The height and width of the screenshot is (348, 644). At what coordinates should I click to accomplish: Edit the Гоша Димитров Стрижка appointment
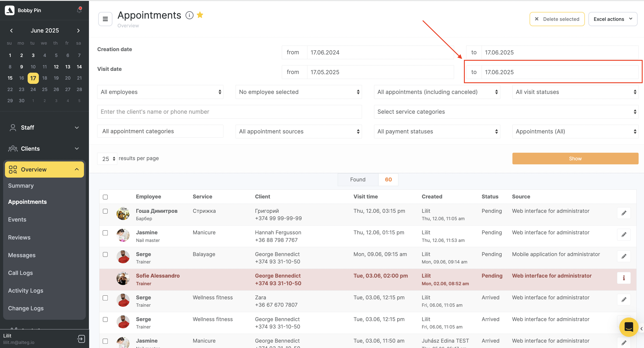624,213
